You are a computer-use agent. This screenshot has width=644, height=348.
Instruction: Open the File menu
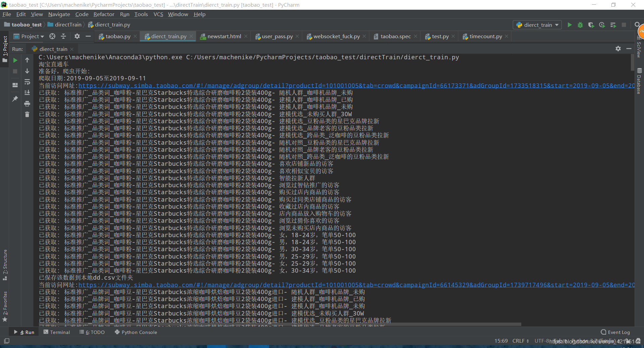pos(7,14)
